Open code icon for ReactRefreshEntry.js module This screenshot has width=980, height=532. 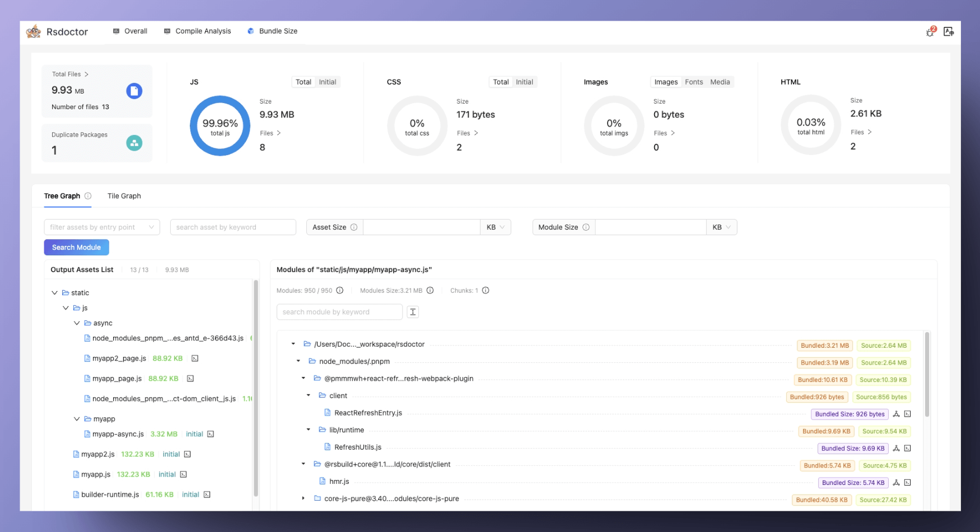(x=908, y=414)
